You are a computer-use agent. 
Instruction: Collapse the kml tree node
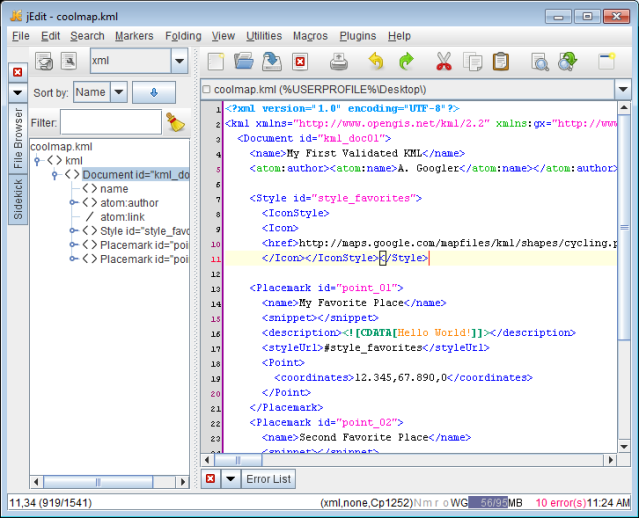[x=37, y=161]
